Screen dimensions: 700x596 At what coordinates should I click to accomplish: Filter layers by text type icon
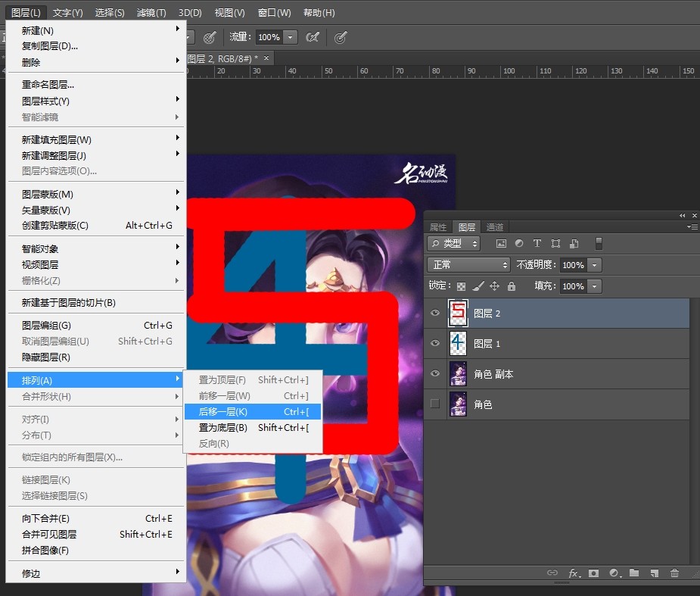click(x=537, y=244)
